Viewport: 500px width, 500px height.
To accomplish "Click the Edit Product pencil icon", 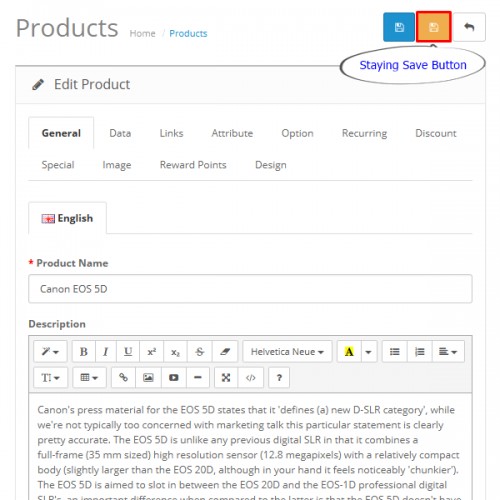I will point(38,84).
